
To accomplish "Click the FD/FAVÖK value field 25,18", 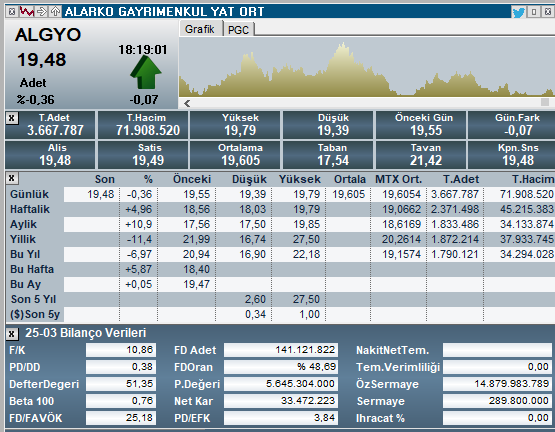I will pyautogui.click(x=120, y=418).
